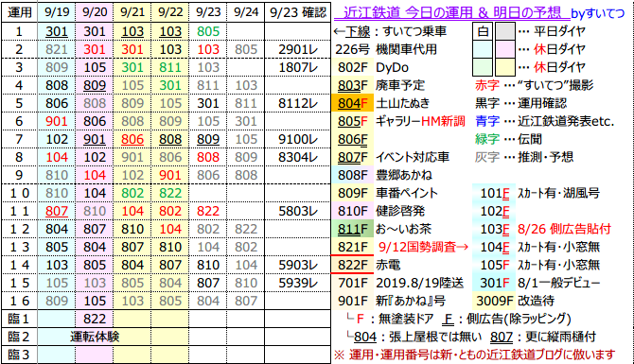Select the 9/21 date column header

click(132, 12)
